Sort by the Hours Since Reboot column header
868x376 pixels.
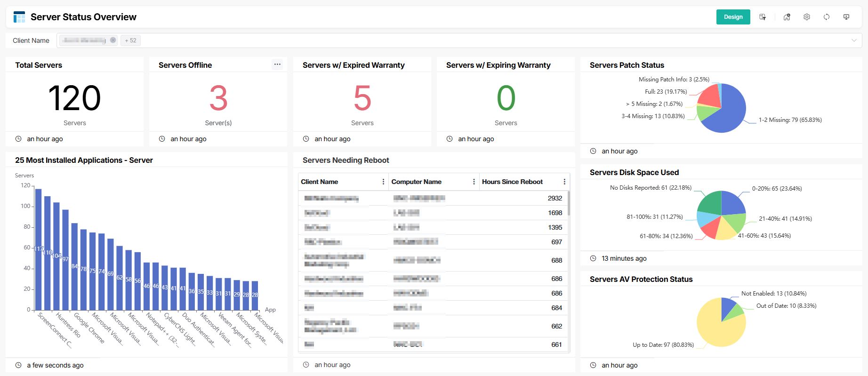pos(512,182)
